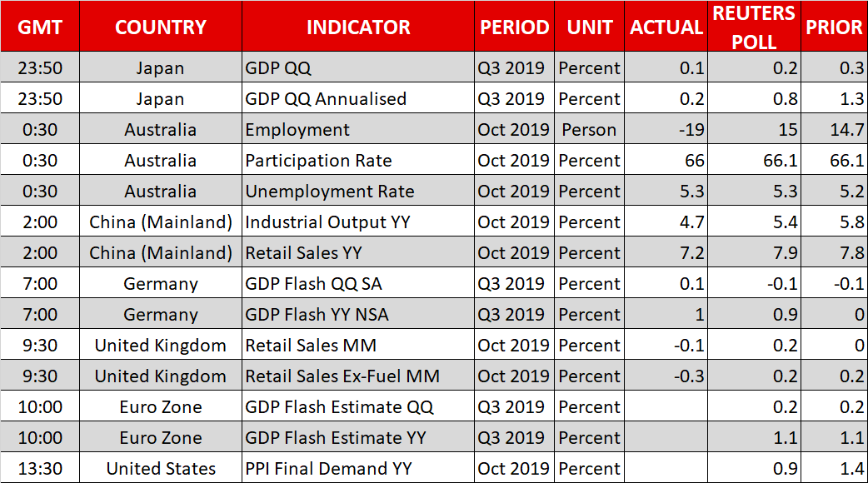This screenshot has height=483, width=868.
Task: Select the United States country cell
Action: click(161, 469)
